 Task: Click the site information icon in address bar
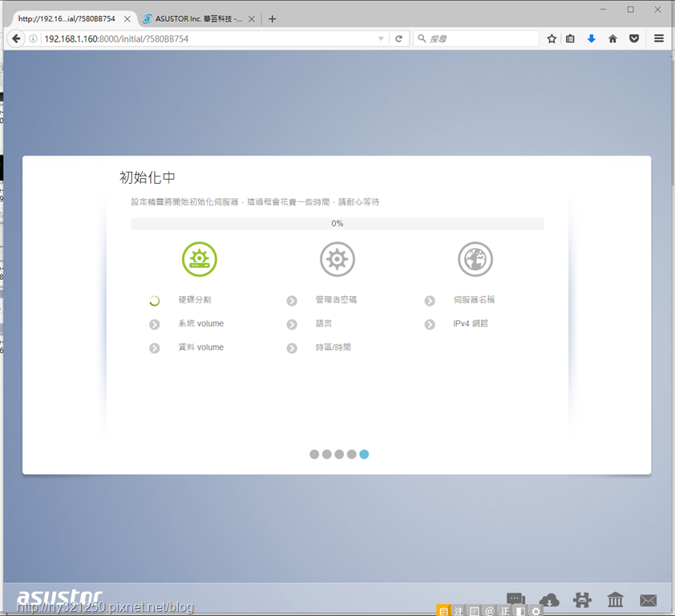pos(33,38)
